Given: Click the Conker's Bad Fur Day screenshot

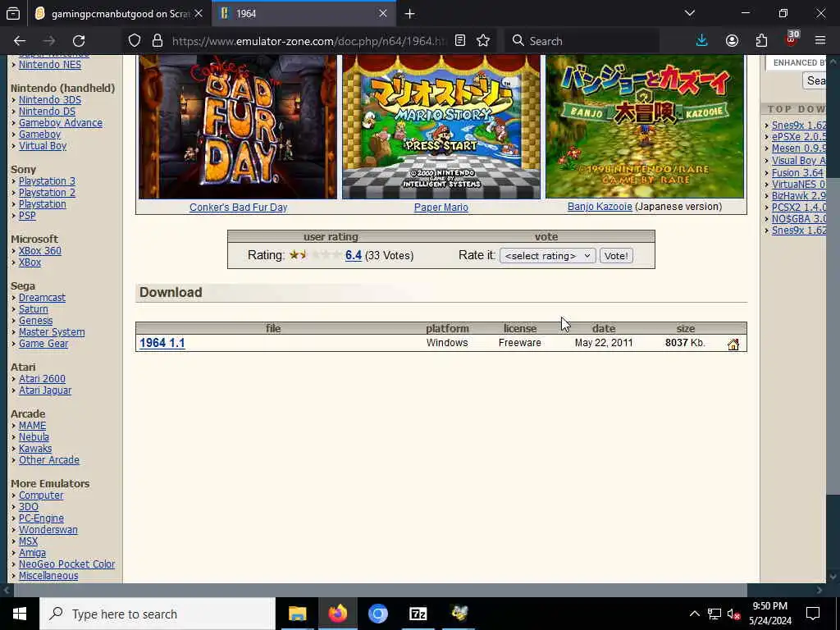Looking at the screenshot, I should 238,126.
